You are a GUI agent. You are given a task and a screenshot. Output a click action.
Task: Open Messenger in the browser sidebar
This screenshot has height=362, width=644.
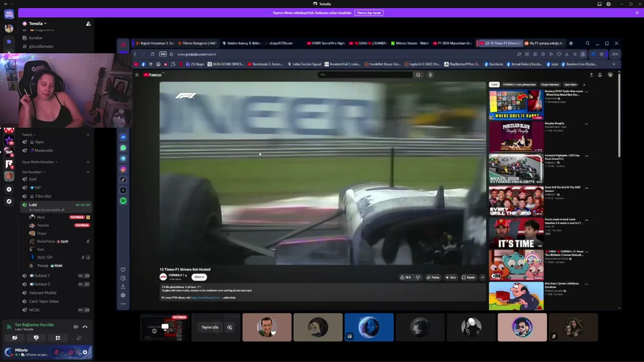[x=123, y=137]
